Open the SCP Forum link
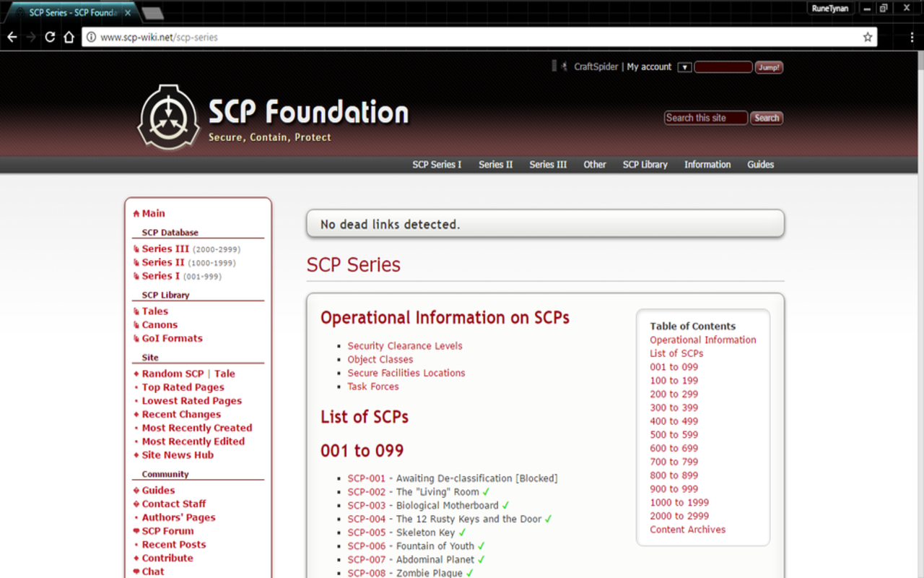This screenshot has width=924, height=578. pos(167,531)
